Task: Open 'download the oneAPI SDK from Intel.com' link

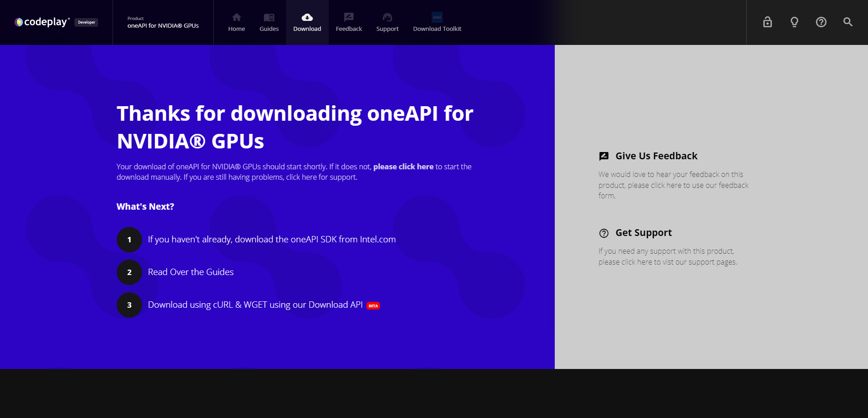Action: [x=271, y=239]
